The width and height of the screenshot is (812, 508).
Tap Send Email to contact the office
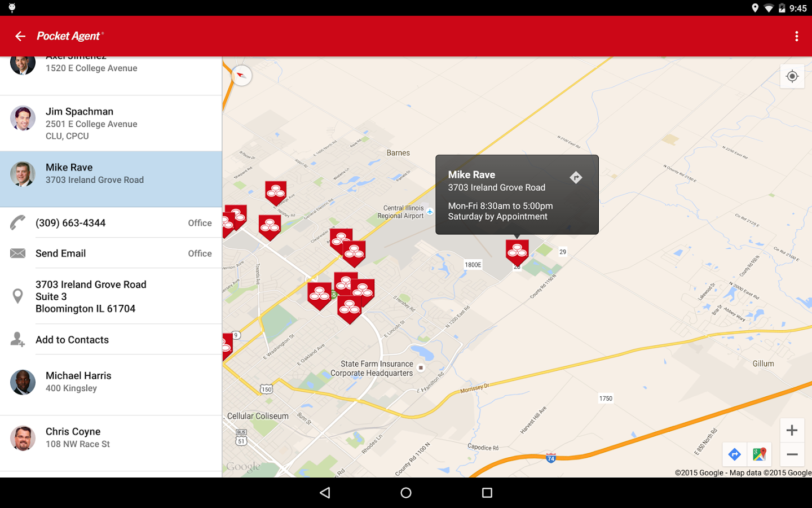[60, 253]
